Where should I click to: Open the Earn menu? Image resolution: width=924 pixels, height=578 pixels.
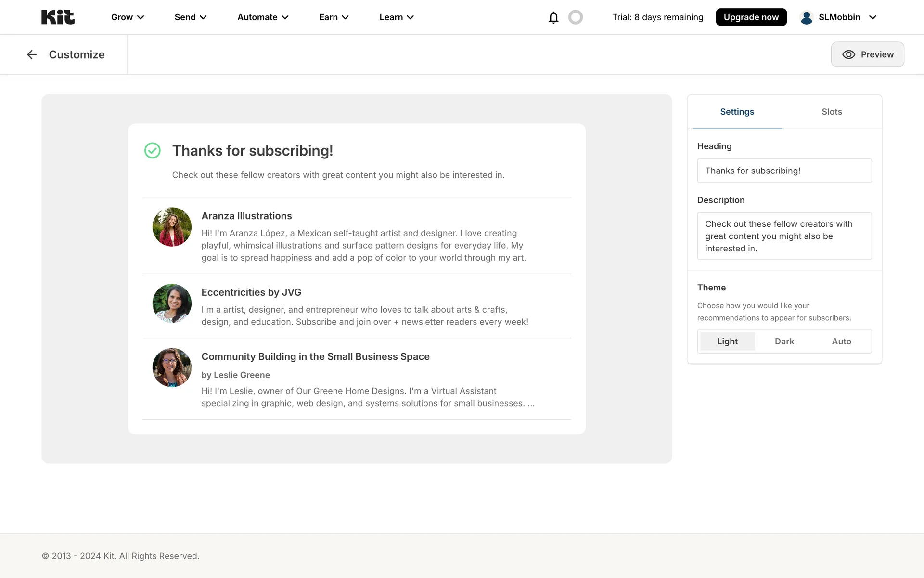[334, 17]
